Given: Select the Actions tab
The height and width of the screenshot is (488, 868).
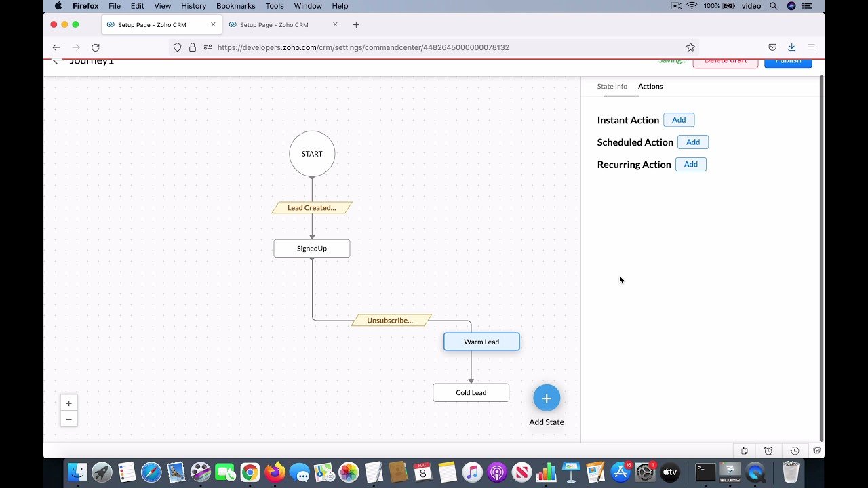Looking at the screenshot, I should click(650, 87).
